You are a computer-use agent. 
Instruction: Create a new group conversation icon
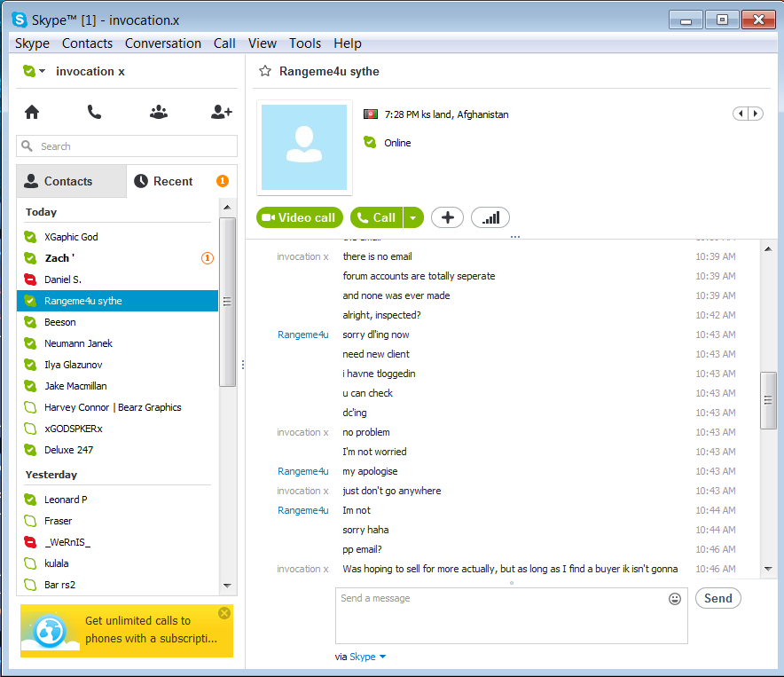point(159,112)
